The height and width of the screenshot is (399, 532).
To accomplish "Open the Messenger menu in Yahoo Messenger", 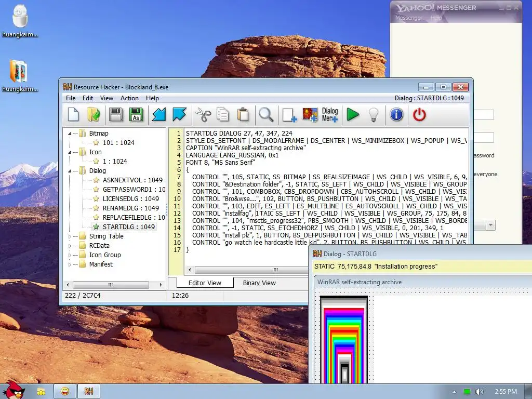I will pyautogui.click(x=409, y=18).
